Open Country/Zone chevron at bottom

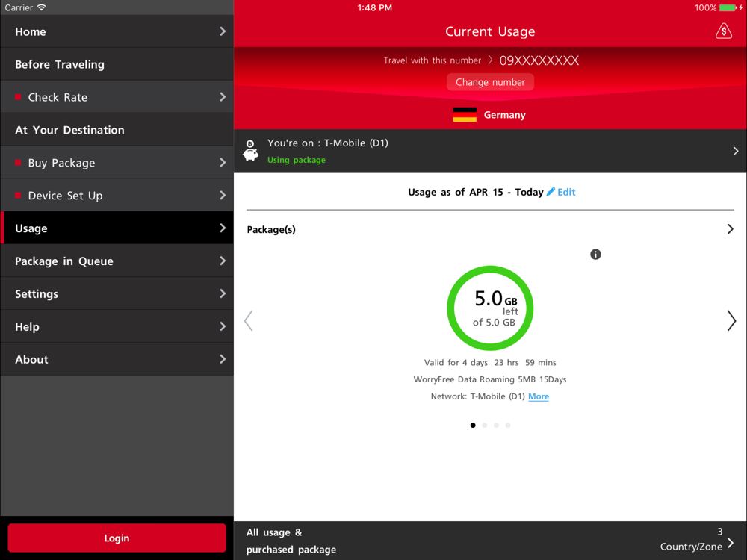pyautogui.click(x=731, y=544)
